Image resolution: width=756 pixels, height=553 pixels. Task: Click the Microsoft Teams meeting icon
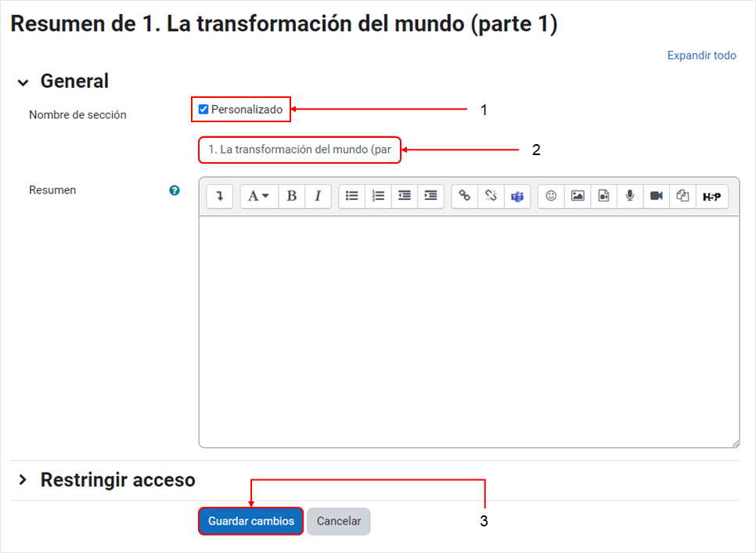(x=517, y=196)
